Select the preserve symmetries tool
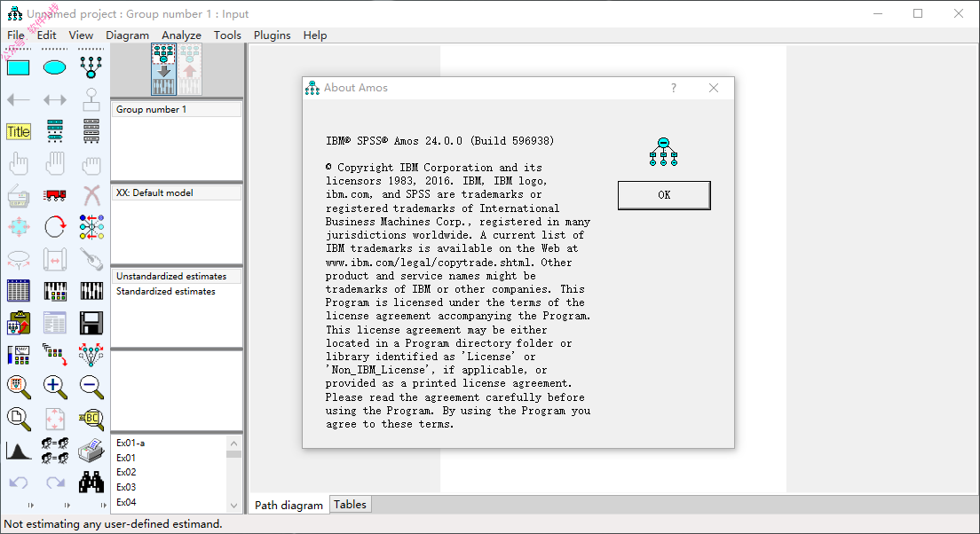Image resolution: width=980 pixels, height=534 pixels. click(x=91, y=355)
